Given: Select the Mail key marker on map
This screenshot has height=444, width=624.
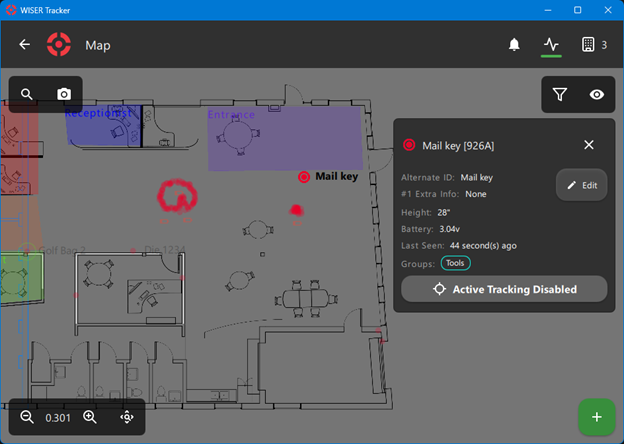Looking at the screenshot, I should (304, 177).
